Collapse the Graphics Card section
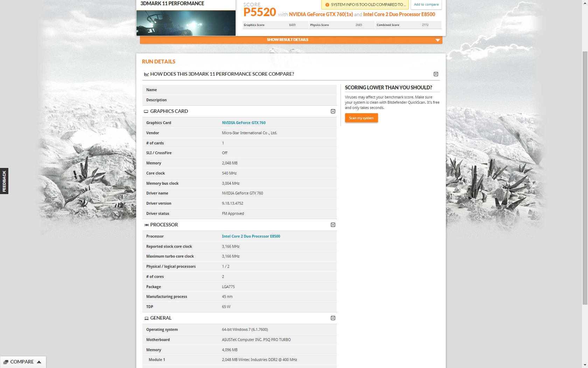 point(333,111)
